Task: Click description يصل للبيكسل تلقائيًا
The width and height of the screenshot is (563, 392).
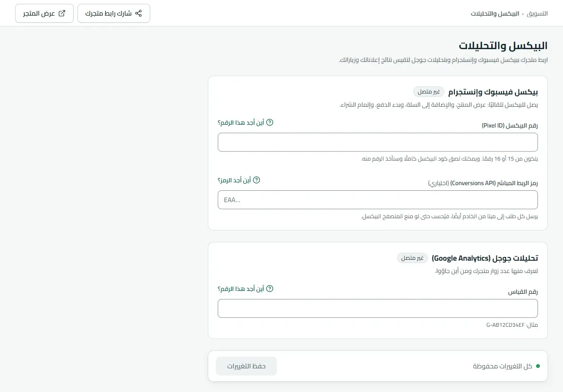Action: tap(439, 105)
